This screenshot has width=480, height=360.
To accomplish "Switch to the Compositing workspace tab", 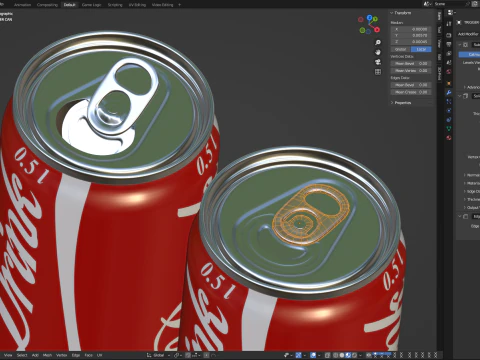I will [x=47, y=5].
